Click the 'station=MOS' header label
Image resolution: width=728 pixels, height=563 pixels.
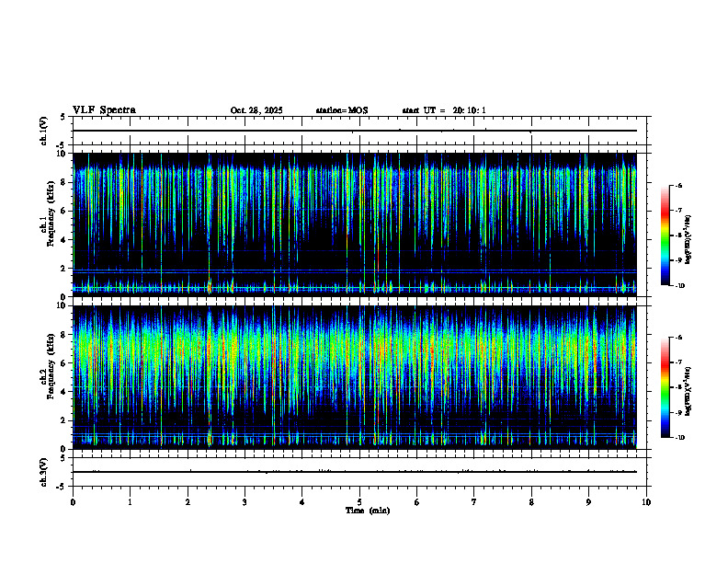(x=342, y=110)
